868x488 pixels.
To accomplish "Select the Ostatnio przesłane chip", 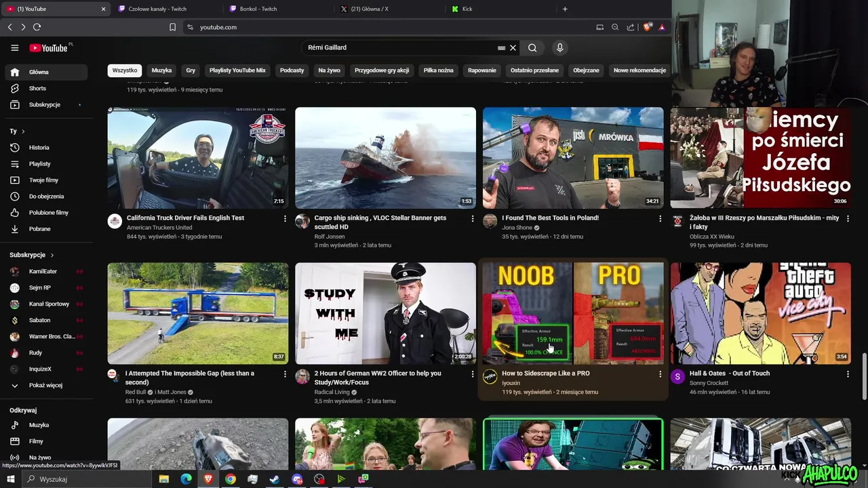I will pyautogui.click(x=534, y=70).
